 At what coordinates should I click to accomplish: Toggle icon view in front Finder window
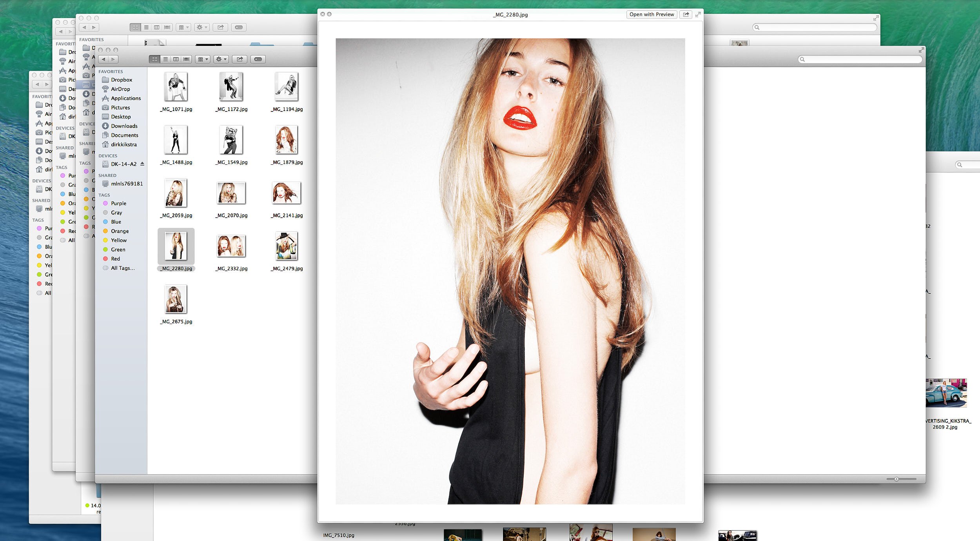pyautogui.click(x=155, y=59)
